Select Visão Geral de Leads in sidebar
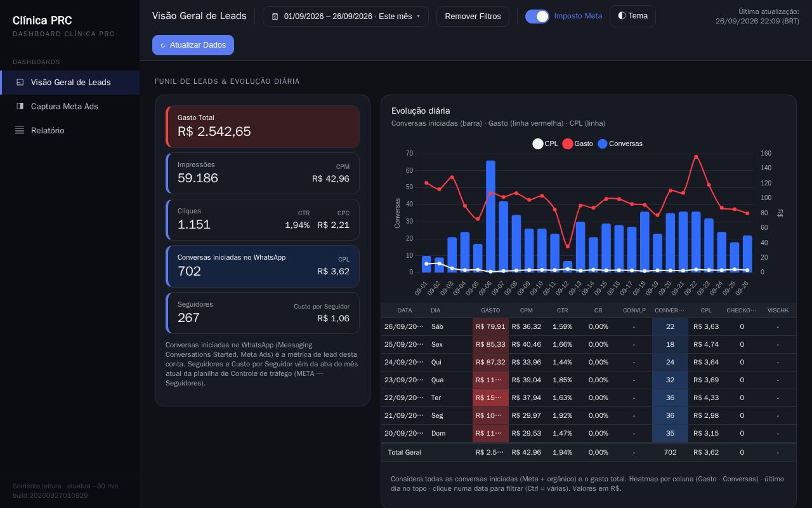The width and height of the screenshot is (812, 508). 70,82
